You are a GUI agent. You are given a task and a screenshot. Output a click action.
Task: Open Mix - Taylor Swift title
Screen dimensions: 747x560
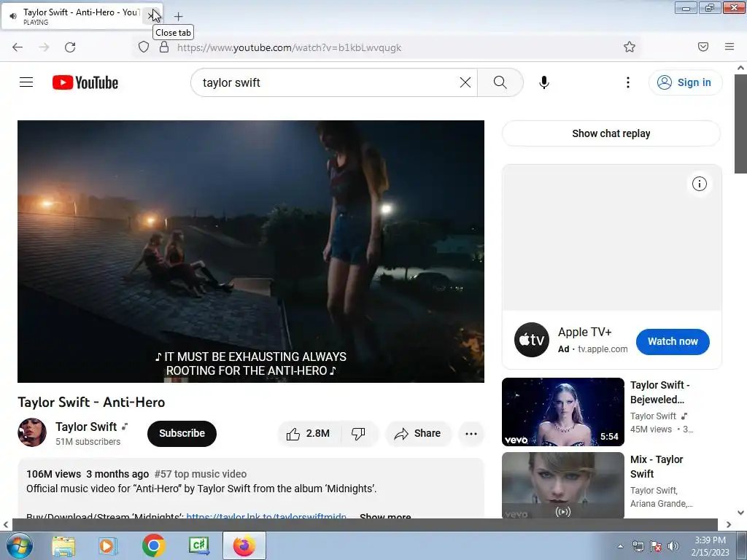657,467
